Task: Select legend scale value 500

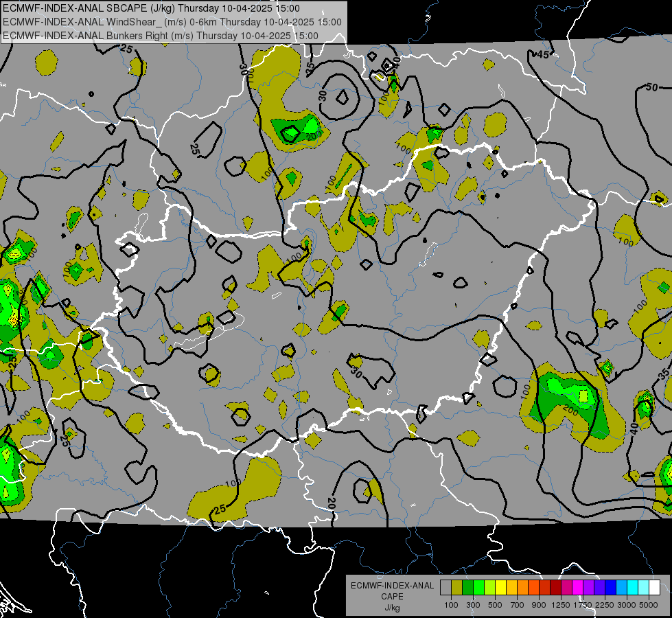Action: 495,605
